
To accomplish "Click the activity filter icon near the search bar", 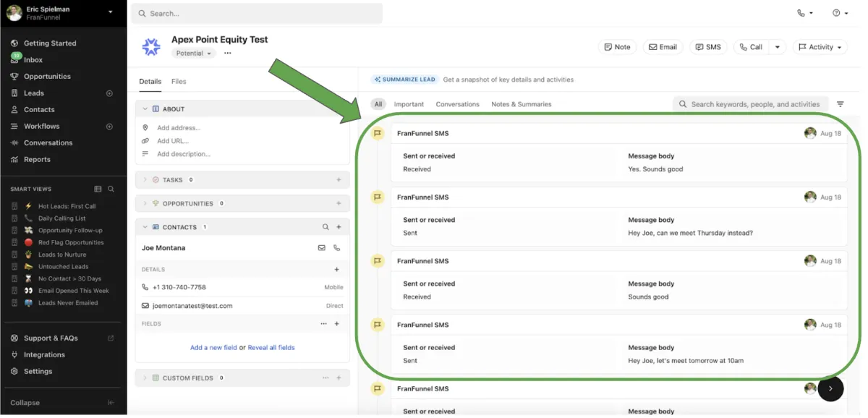I will (841, 103).
